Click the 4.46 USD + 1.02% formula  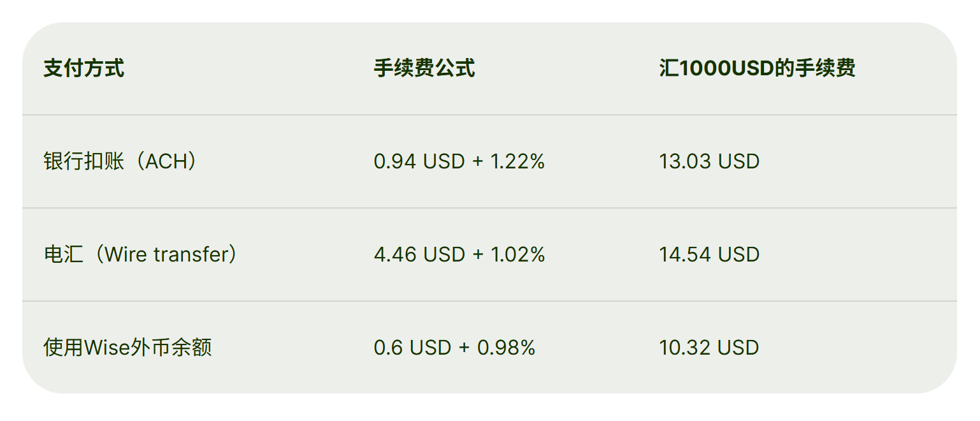[x=459, y=255]
